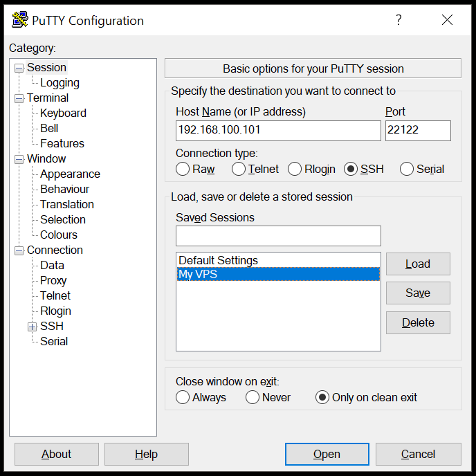Open the Appearance category
This screenshot has width=476, height=476.
click(x=70, y=174)
